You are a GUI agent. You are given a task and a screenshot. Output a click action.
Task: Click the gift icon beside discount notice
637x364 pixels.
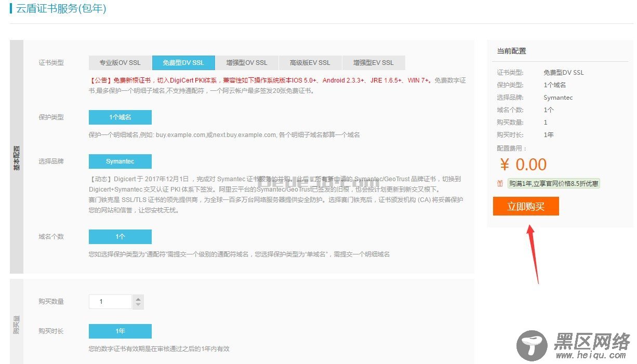500,183
